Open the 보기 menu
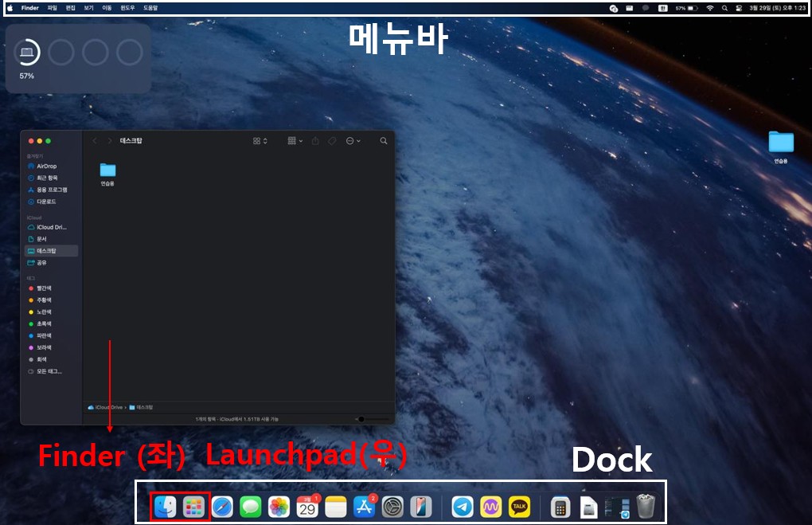 (x=88, y=8)
